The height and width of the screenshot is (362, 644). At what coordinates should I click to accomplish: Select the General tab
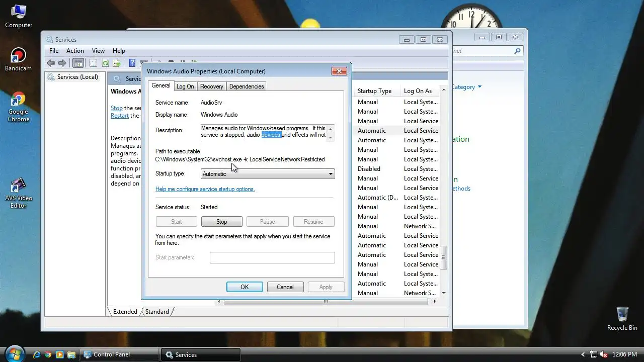pyautogui.click(x=161, y=85)
